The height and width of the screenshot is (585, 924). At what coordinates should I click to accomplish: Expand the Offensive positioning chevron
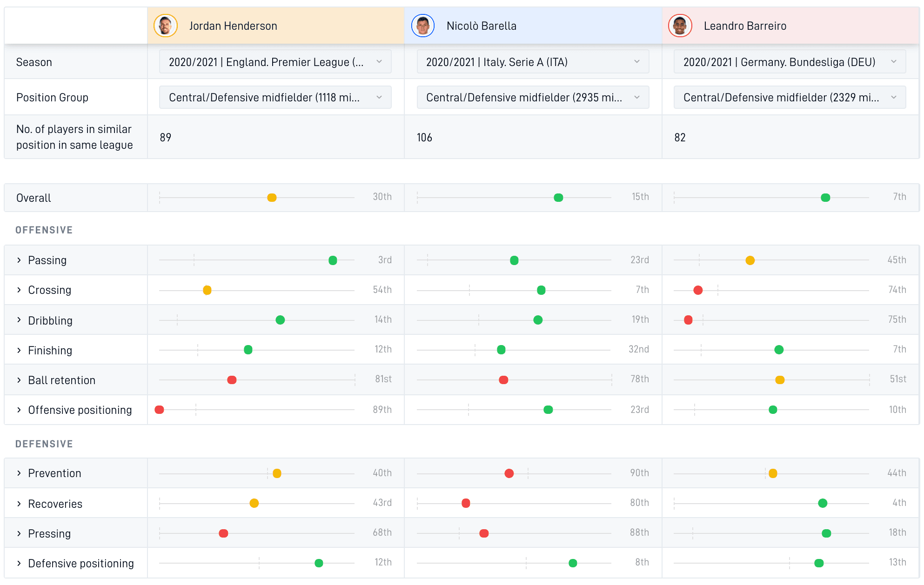pyautogui.click(x=19, y=410)
